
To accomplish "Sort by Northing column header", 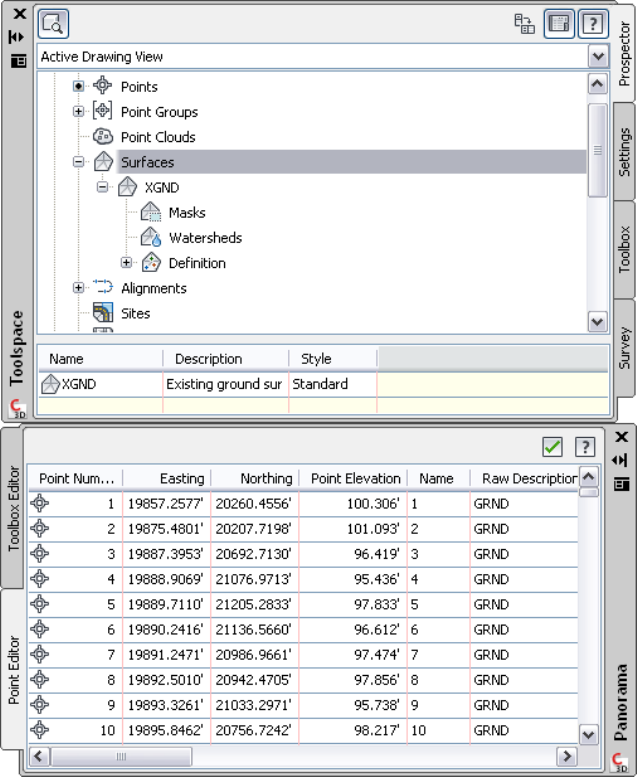I will (255, 478).
